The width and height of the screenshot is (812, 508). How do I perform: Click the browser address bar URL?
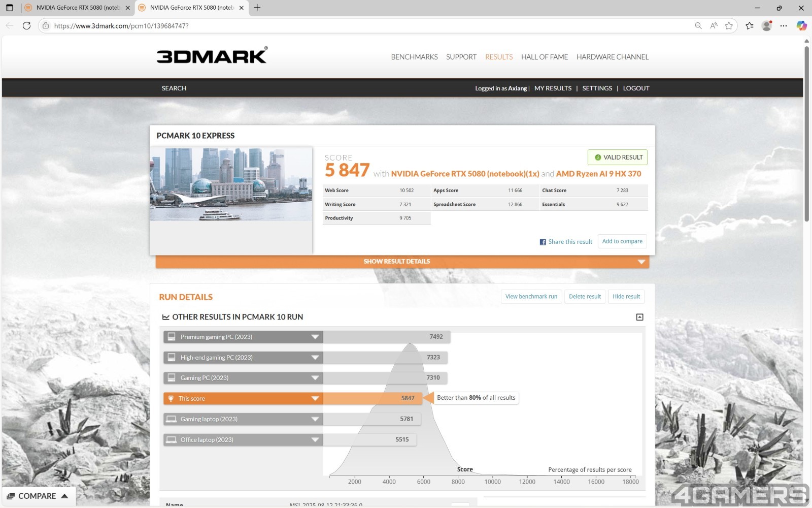pos(121,26)
